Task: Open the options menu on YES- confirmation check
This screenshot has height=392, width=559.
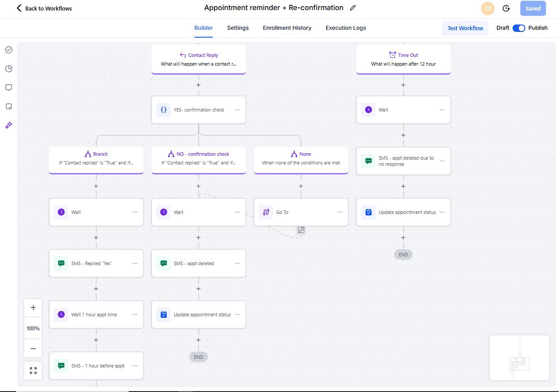Action: pyautogui.click(x=237, y=110)
